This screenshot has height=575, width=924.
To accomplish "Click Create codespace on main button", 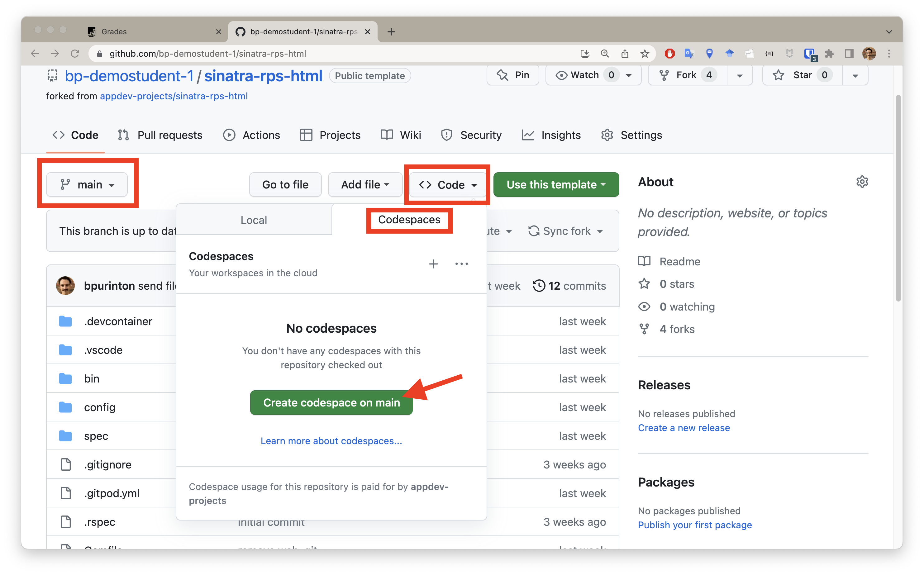I will (331, 403).
